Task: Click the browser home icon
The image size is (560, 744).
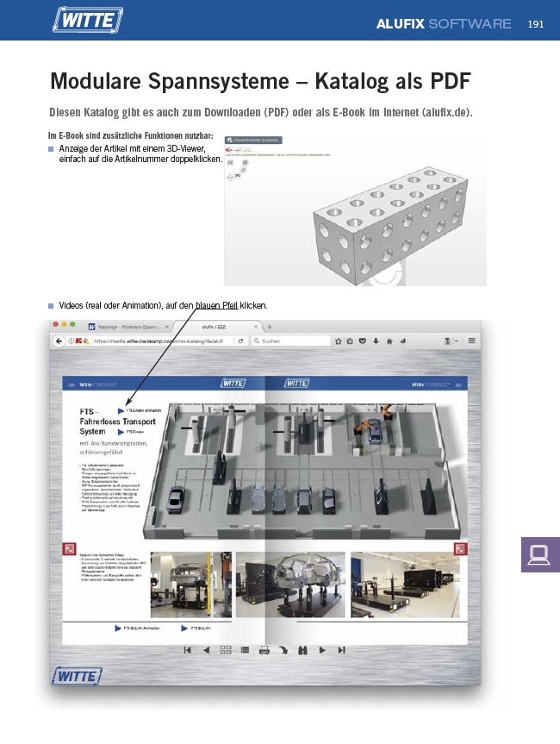Action: tap(389, 341)
